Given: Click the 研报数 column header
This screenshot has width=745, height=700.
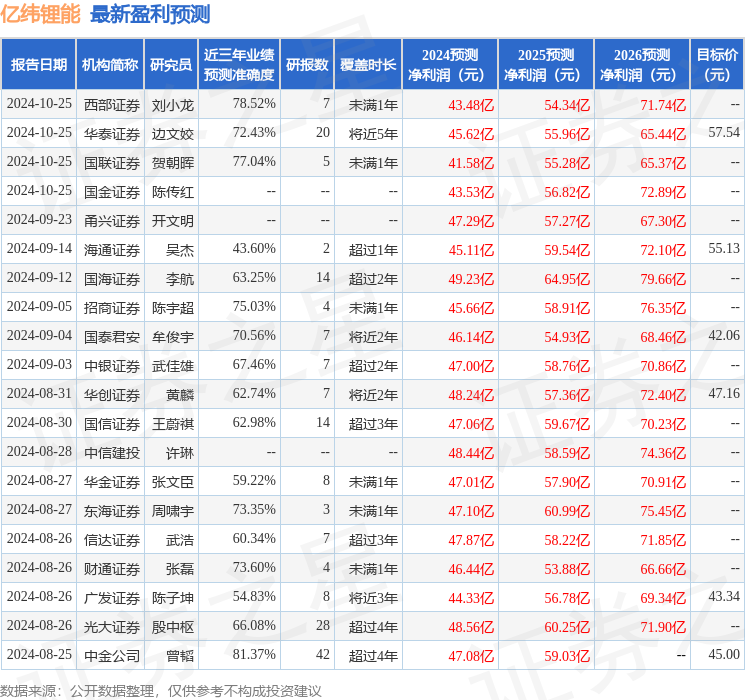Looking at the screenshot, I should tap(307, 65).
